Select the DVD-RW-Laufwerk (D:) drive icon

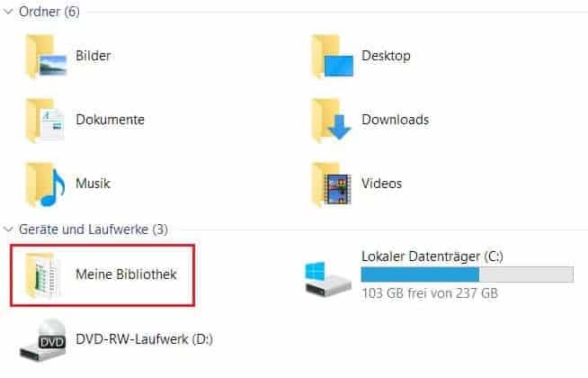43,340
